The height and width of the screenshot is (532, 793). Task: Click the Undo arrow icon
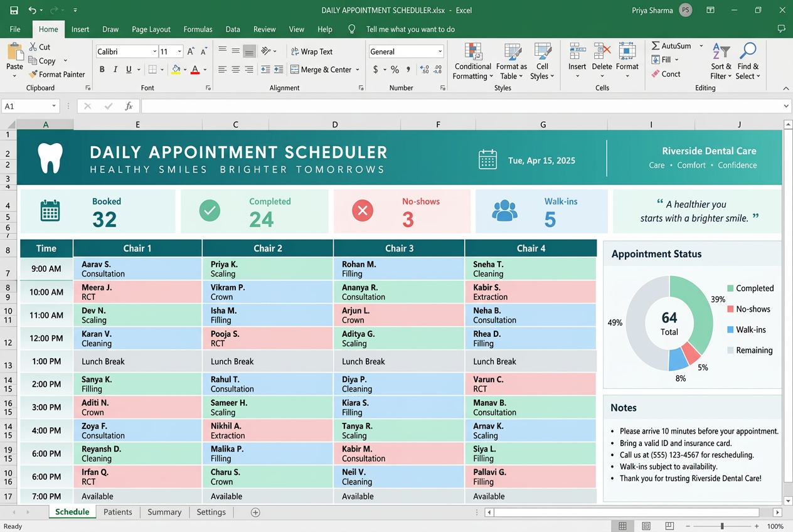(x=33, y=10)
